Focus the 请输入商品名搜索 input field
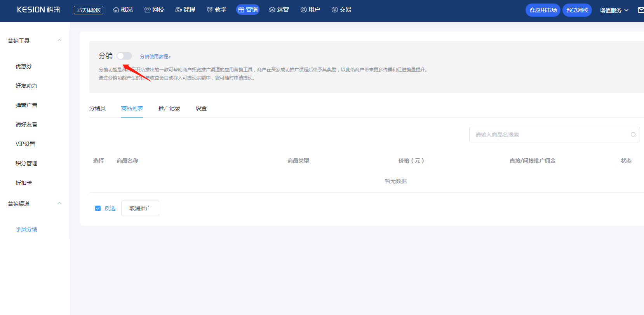This screenshot has width=644, height=315. tap(555, 135)
